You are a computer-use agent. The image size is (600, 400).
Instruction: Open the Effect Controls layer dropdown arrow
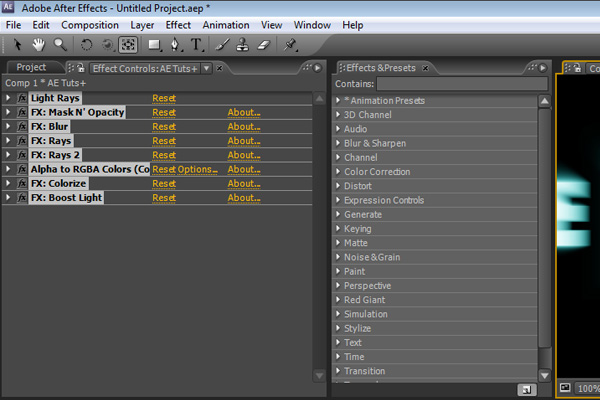[x=207, y=68]
